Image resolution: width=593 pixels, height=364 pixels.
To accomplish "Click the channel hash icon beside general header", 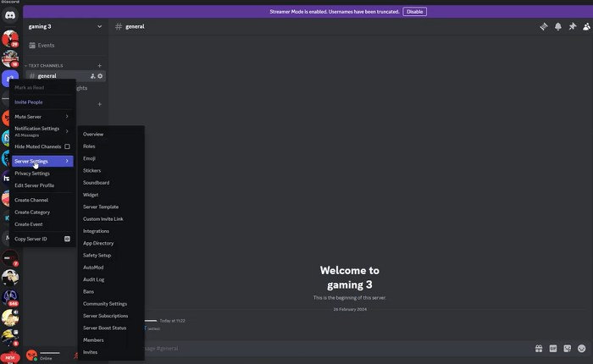I will point(119,26).
